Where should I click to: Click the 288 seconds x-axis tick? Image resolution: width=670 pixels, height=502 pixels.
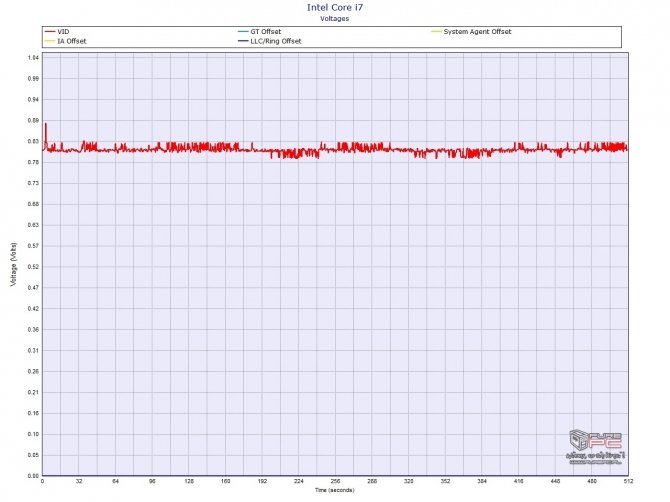click(x=372, y=481)
